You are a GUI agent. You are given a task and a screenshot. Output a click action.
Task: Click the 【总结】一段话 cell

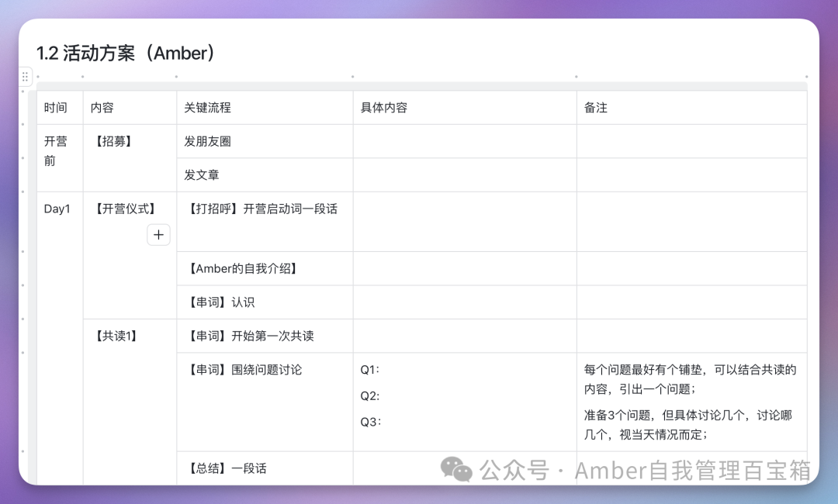[265, 468]
